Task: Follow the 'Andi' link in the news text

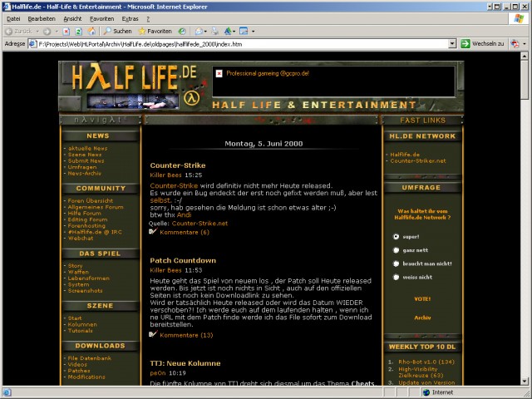Action: [184, 214]
